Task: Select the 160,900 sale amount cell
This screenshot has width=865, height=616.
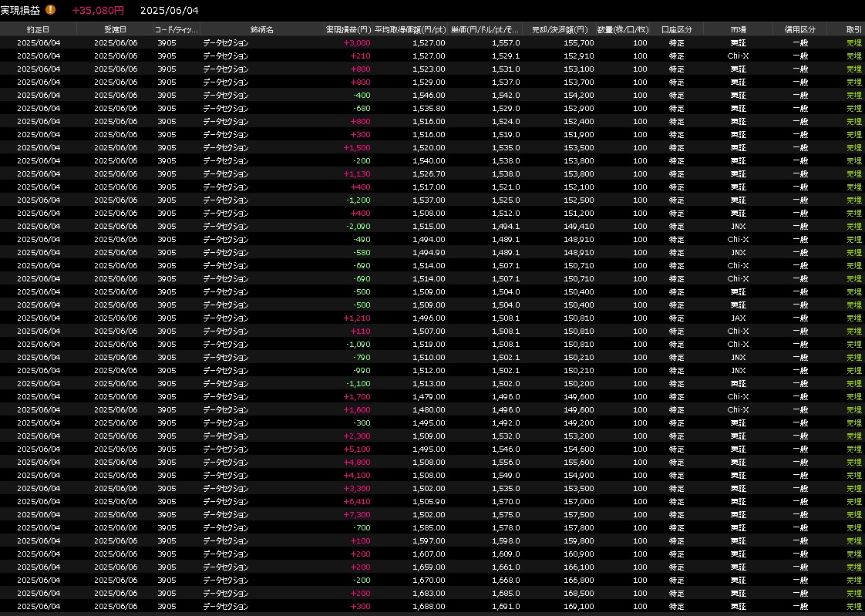Action: coord(579,554)
